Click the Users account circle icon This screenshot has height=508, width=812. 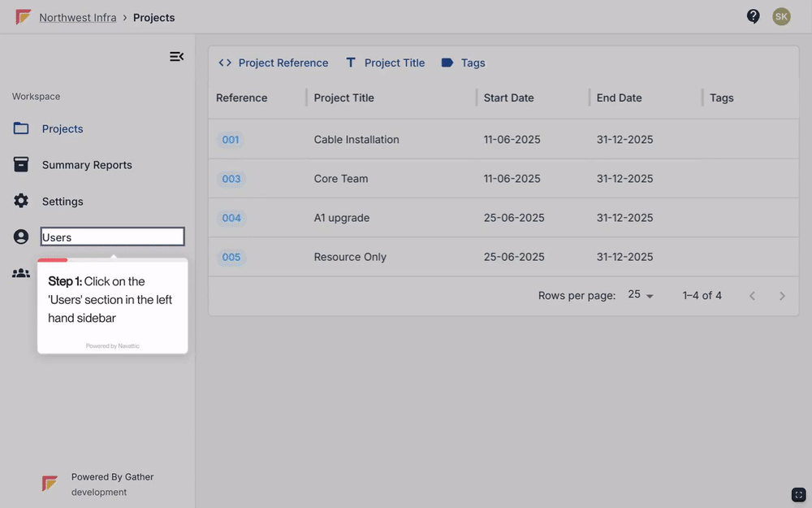[21, 237]
